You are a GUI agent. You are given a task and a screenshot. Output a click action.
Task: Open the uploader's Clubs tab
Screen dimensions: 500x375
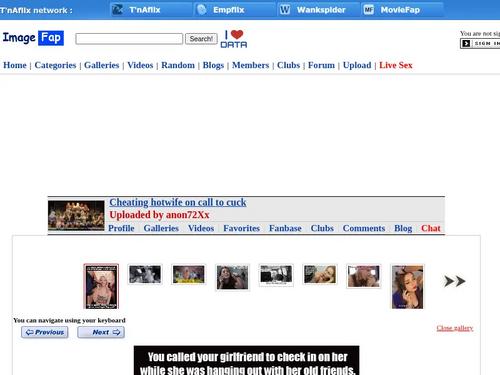(322, 228)
